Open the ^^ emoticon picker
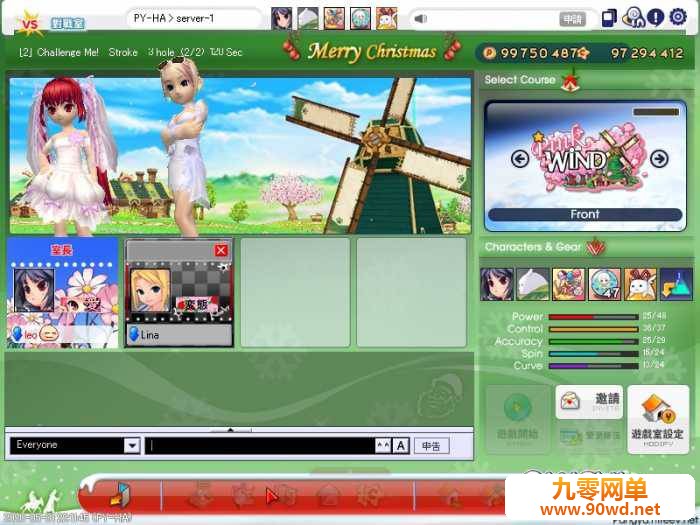700x525 pixels. (x=383, y=446)
